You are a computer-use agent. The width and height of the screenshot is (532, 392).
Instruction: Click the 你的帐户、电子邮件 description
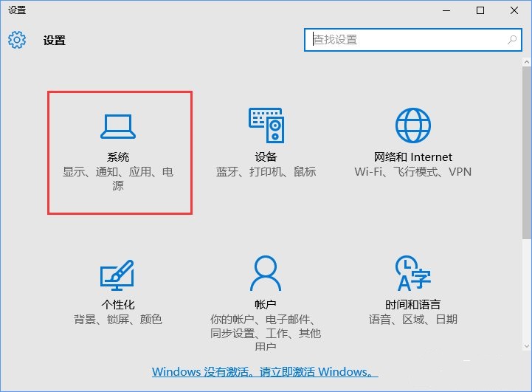[x=266, y=333]
